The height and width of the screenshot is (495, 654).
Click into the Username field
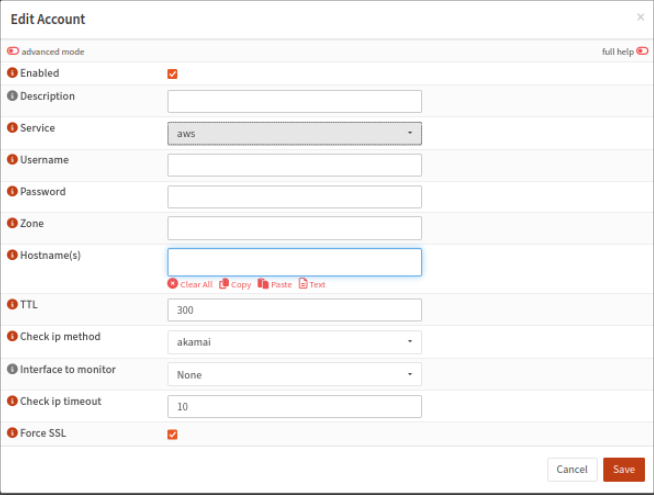click(x=294, y=165)
